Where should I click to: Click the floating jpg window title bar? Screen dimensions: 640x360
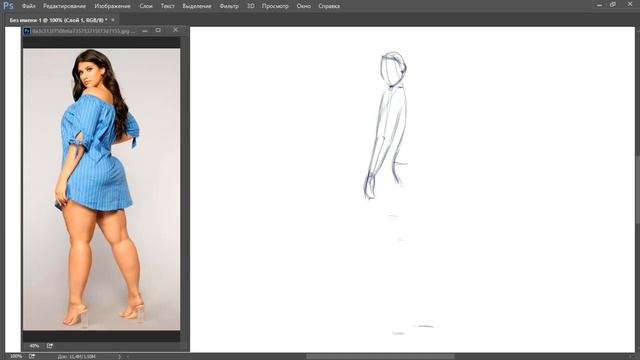pos(84,31)
